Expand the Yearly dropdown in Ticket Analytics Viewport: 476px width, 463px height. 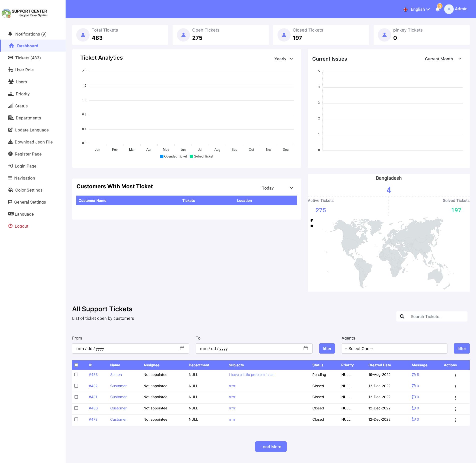tap(284, 59)
